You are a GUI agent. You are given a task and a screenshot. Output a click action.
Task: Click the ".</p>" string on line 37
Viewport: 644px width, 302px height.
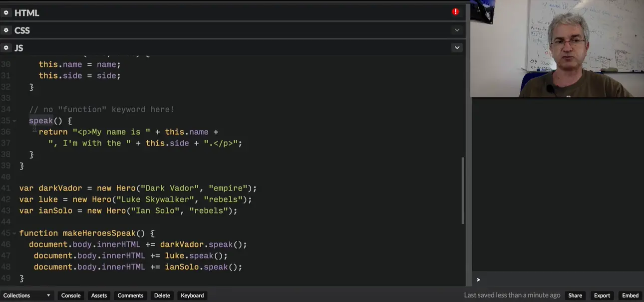[221, 143]
